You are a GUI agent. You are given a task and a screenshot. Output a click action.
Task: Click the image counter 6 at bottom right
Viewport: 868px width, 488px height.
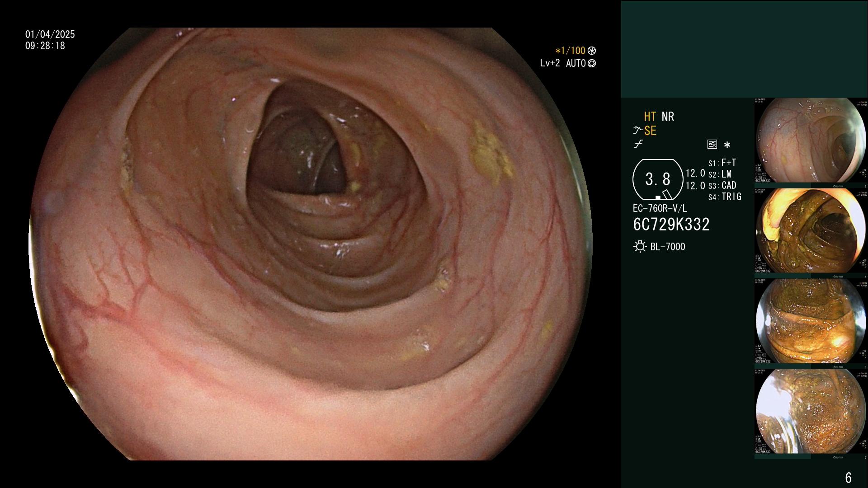[849, 478]
